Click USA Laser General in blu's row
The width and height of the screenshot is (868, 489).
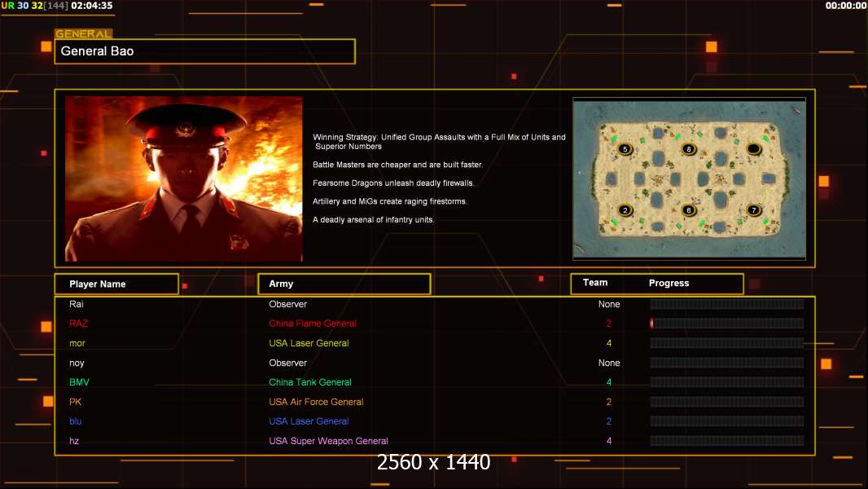click(x=309, y=421)
